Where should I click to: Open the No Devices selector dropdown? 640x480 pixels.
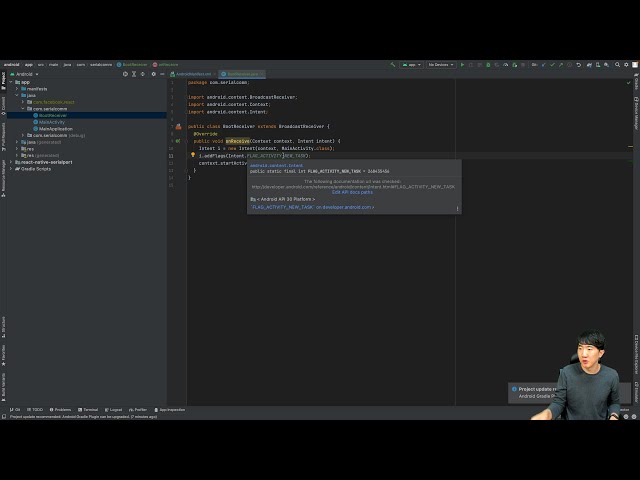coord(440,64)
